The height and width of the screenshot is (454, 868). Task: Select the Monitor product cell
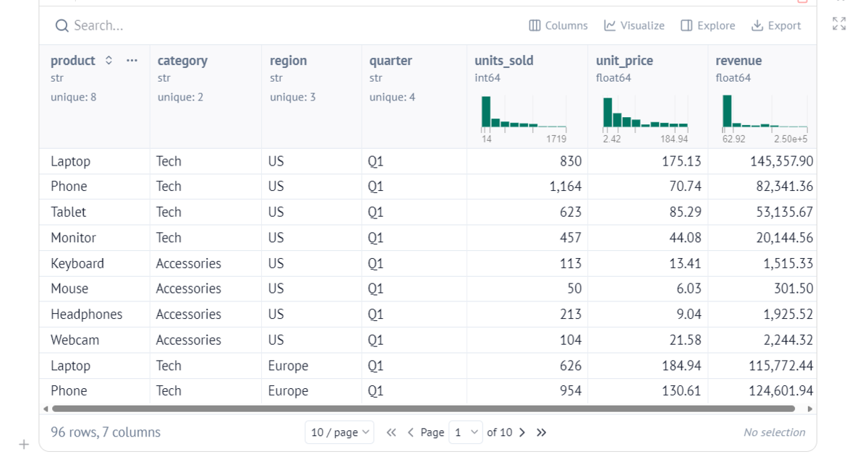pos(95,238)
